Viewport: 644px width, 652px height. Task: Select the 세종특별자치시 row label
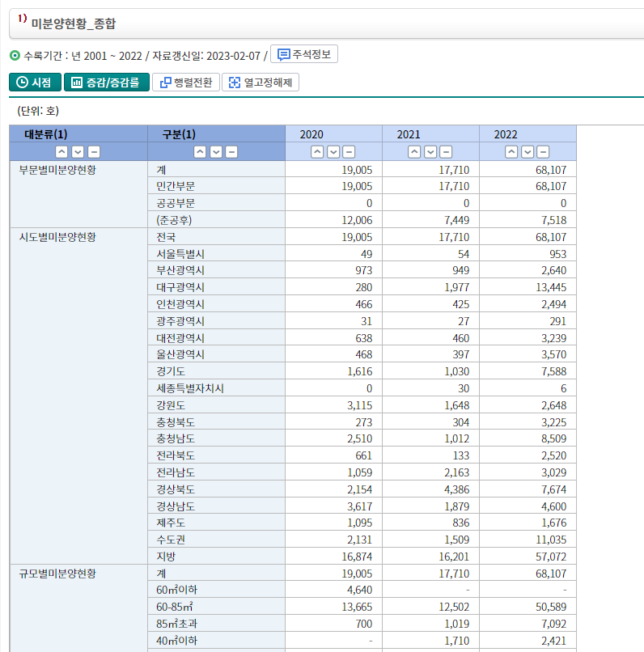190,388
